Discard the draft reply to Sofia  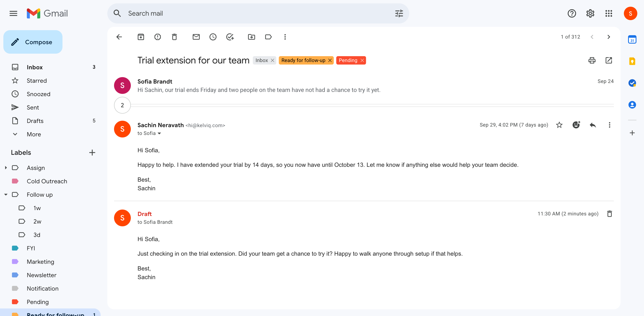click(610, 214)
